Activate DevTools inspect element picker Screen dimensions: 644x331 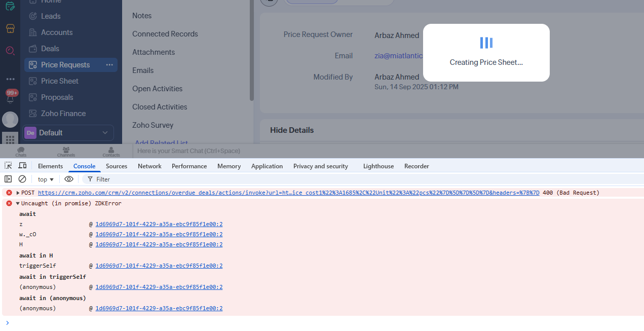click(x=8, y=166)
